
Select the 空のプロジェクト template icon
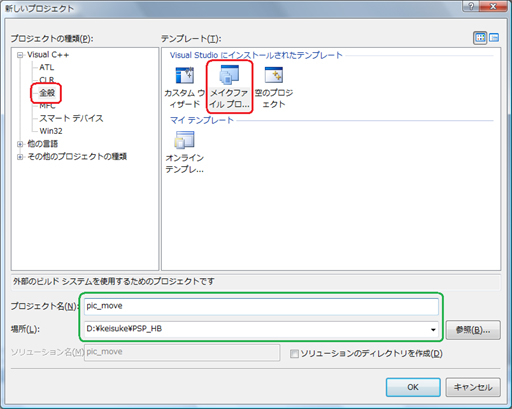pos(274,75)
